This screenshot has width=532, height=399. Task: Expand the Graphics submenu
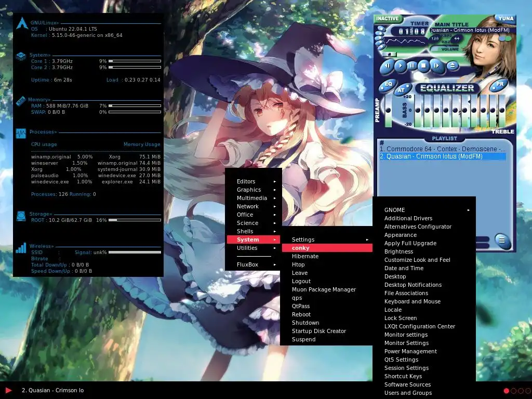click(254, 190)
